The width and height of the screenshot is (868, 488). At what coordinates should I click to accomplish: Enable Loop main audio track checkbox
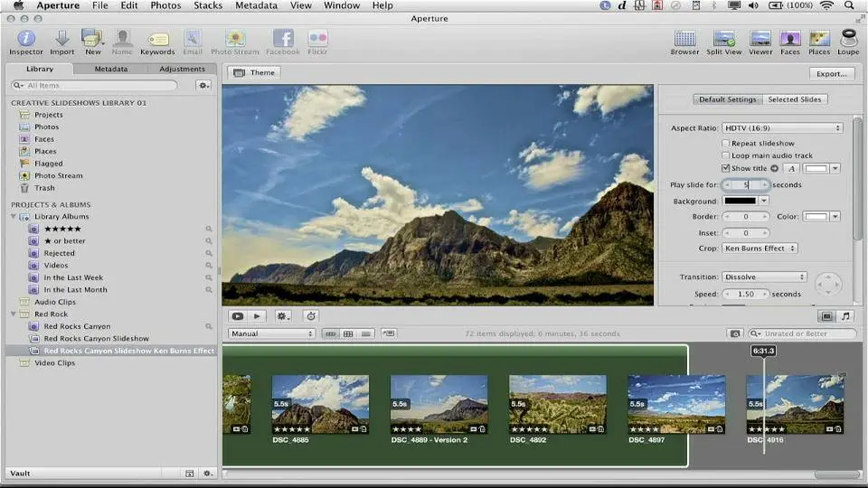(726, 155)
